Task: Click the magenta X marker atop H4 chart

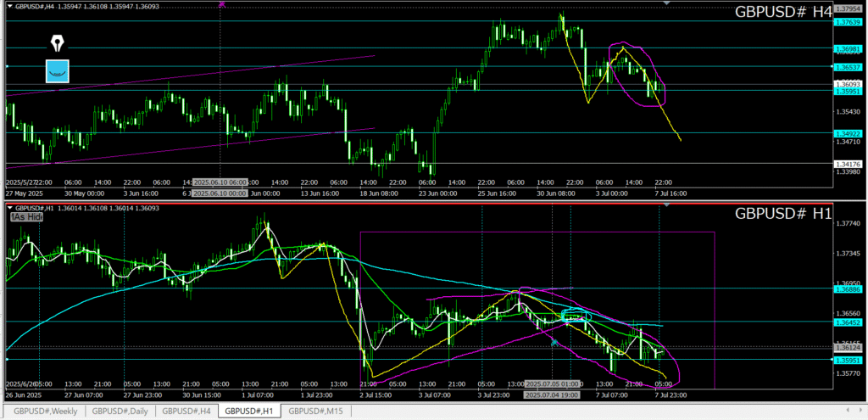Action: (222, 4)
